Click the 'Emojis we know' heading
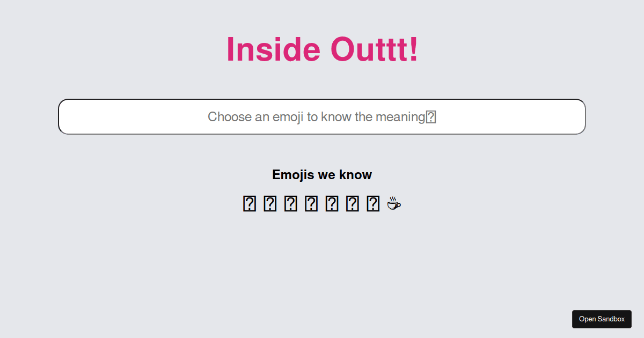644x338 pixels. [x=322, y=175]
